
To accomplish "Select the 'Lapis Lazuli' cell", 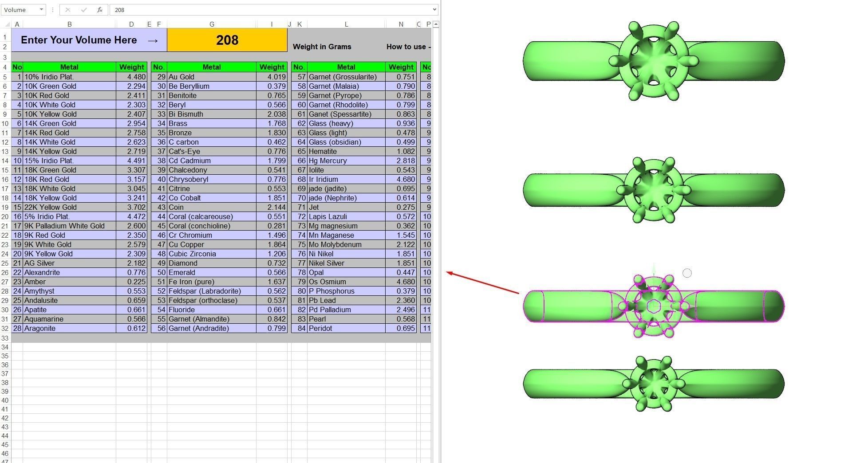I will [346, 216].
